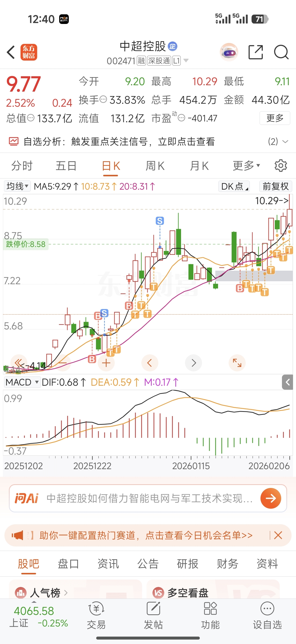Open the 研报 tab
Screen dimensions: 296x644
coord(188,564)
